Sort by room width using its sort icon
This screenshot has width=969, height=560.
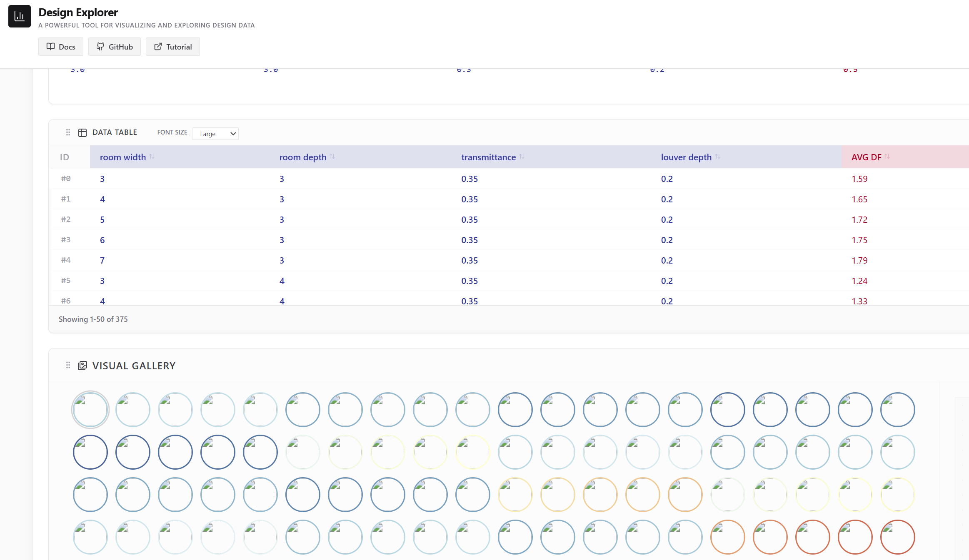point(152,157)
